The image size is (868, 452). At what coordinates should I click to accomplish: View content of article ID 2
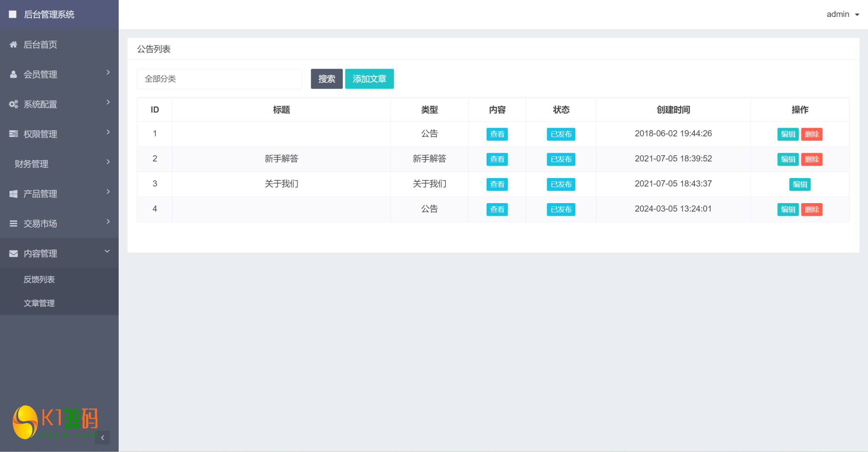[497, 159]
